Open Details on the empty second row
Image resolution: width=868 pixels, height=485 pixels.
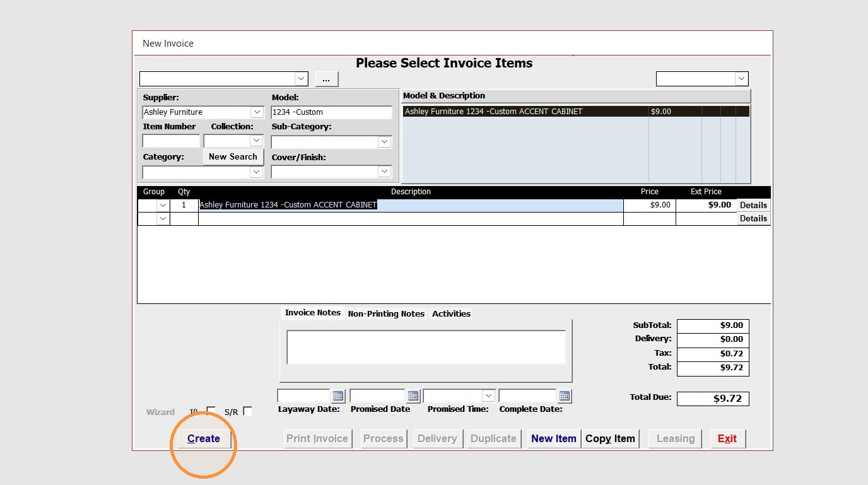753,219
